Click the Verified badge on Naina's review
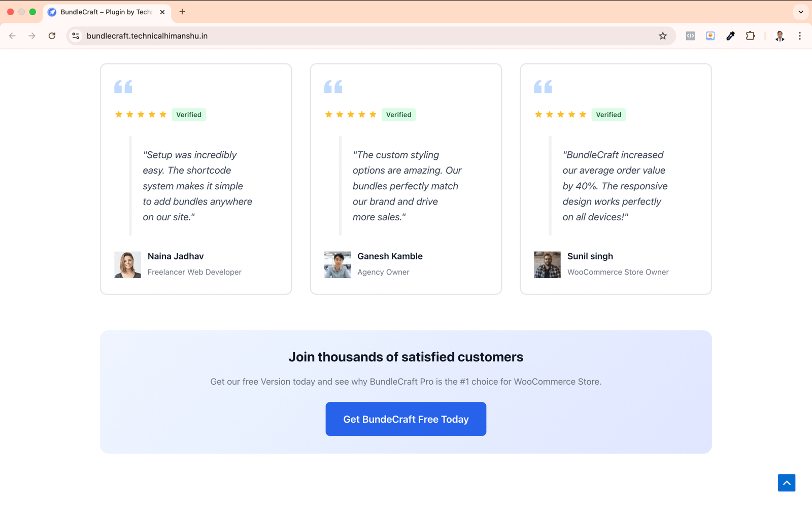812x508 pixels. point(189,115)
